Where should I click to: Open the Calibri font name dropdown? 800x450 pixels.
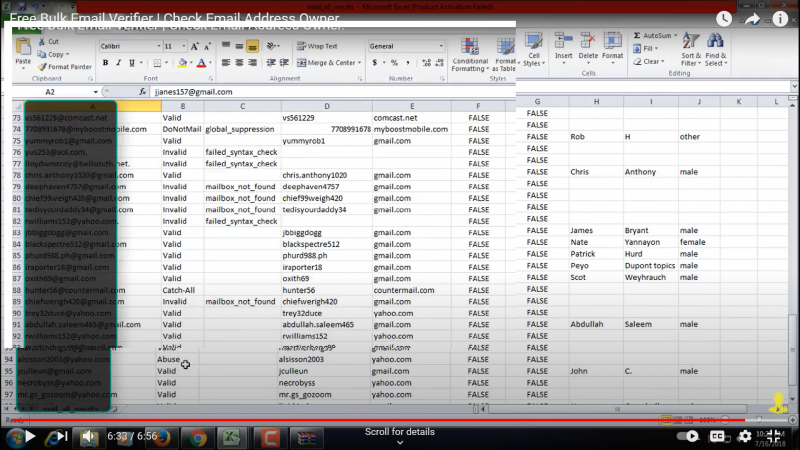tap(159, 46)
